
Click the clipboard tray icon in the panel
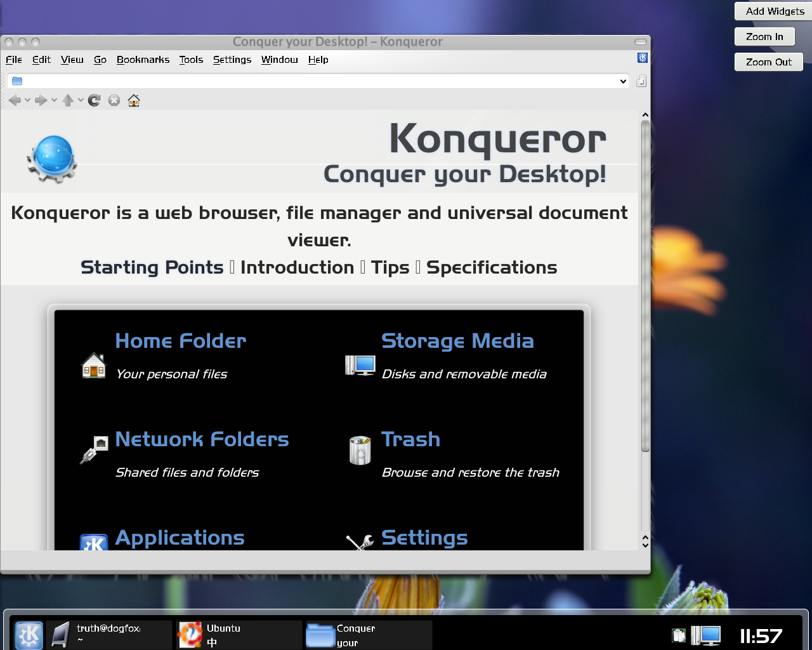tap(679, 635)
